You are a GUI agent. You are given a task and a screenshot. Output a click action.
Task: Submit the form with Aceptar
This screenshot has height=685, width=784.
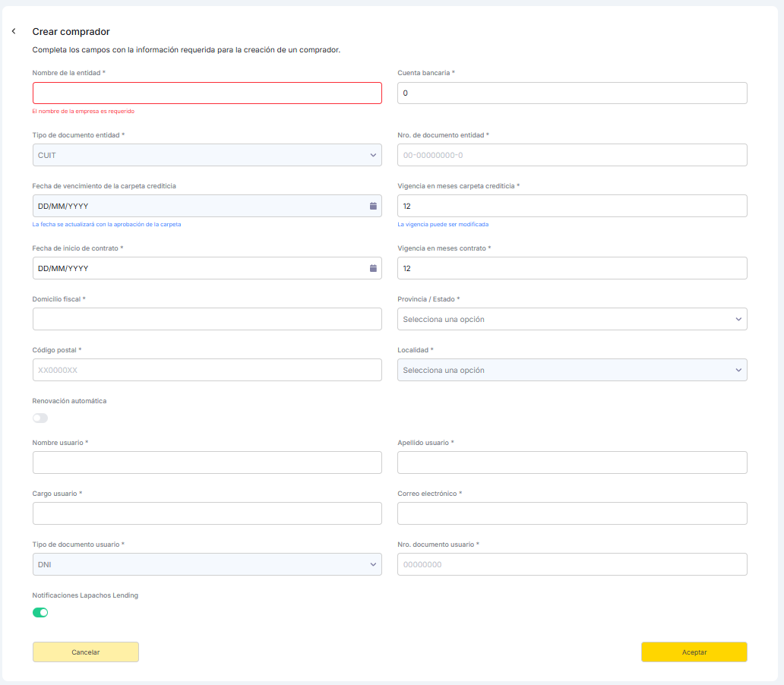click(x=694, y=652)
